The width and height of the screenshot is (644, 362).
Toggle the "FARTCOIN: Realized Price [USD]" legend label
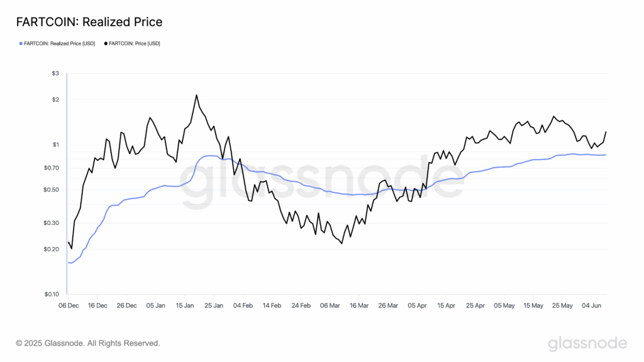click(59, 43)
